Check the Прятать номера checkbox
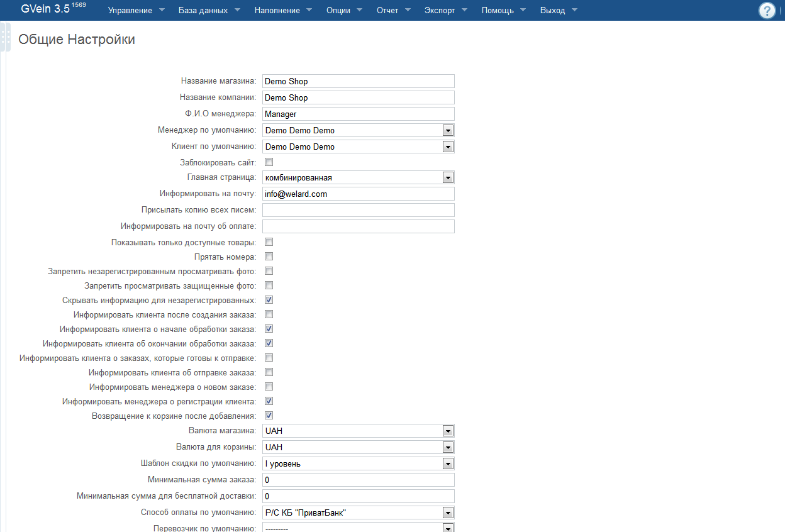The height and width of the screenshot is (532, 785). click(x=269, y=257)
